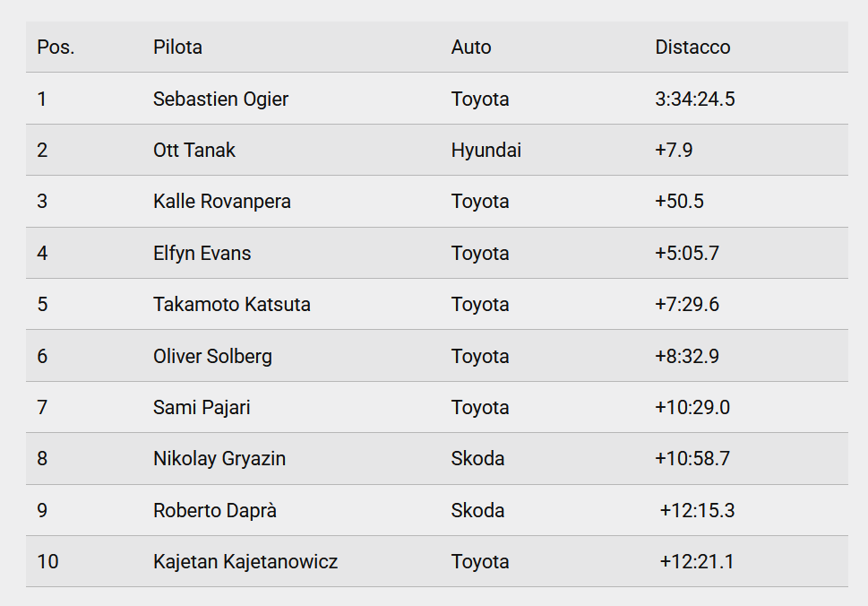Select Sami Pajari in standings
This screenshot has height=606, width=868.
click(202, 408)
